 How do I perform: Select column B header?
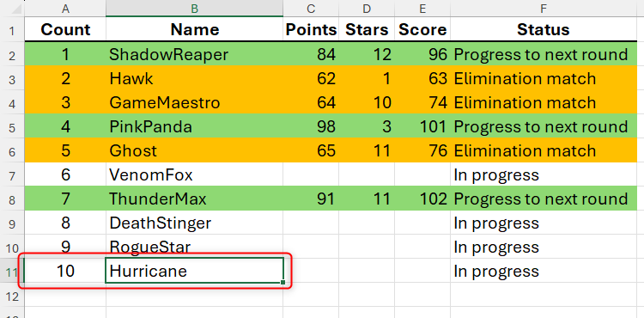194,9
